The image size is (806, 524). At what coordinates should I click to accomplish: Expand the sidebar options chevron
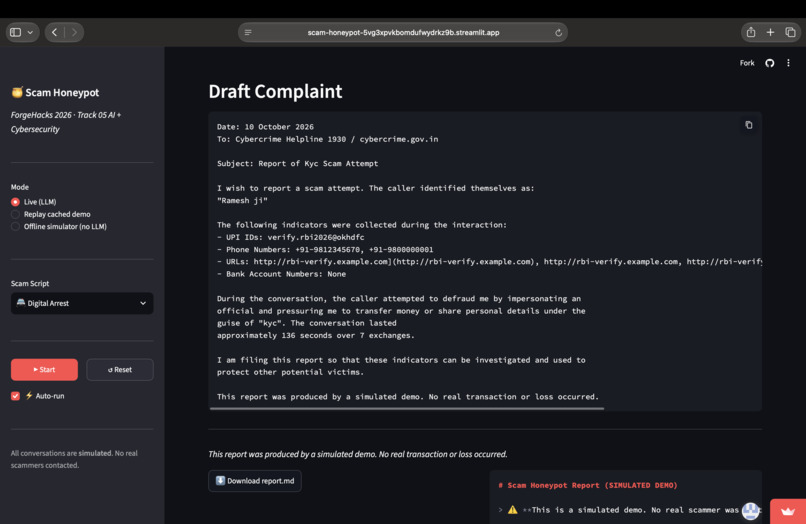point(30,32)
